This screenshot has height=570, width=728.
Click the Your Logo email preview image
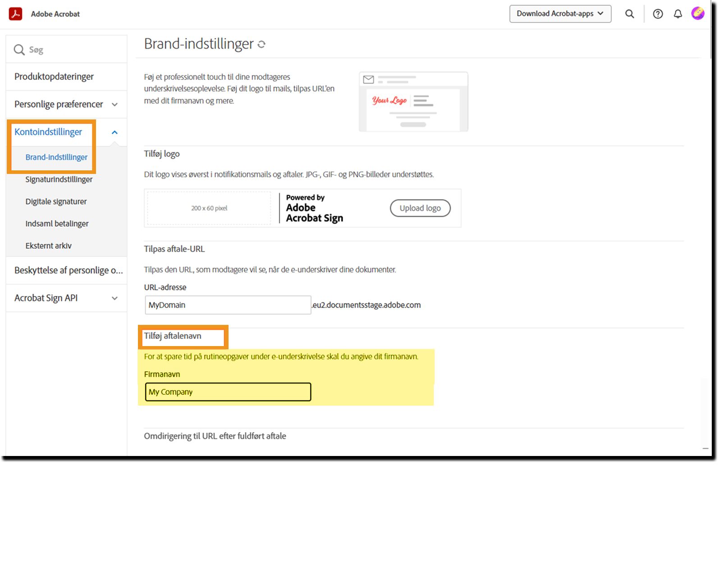click(414, 102)
